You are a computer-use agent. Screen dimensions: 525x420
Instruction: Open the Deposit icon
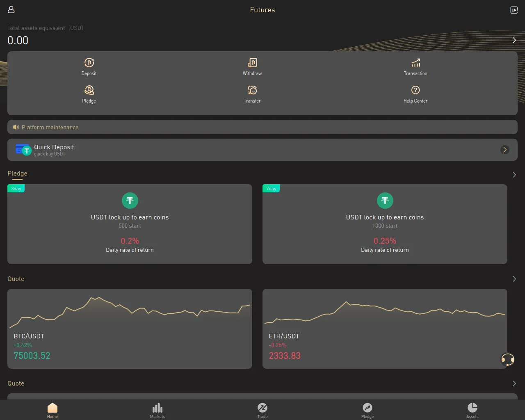click(x=89, y=63)
